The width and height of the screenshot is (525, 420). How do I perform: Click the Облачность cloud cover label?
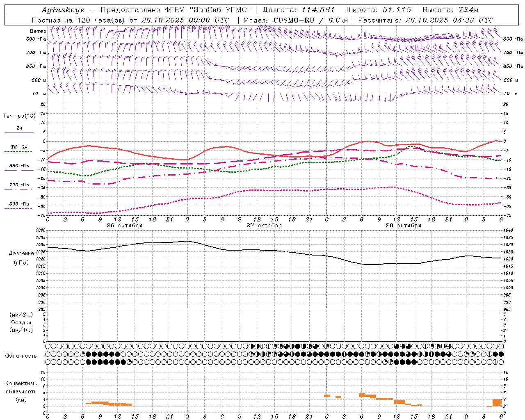coord(21,356)
